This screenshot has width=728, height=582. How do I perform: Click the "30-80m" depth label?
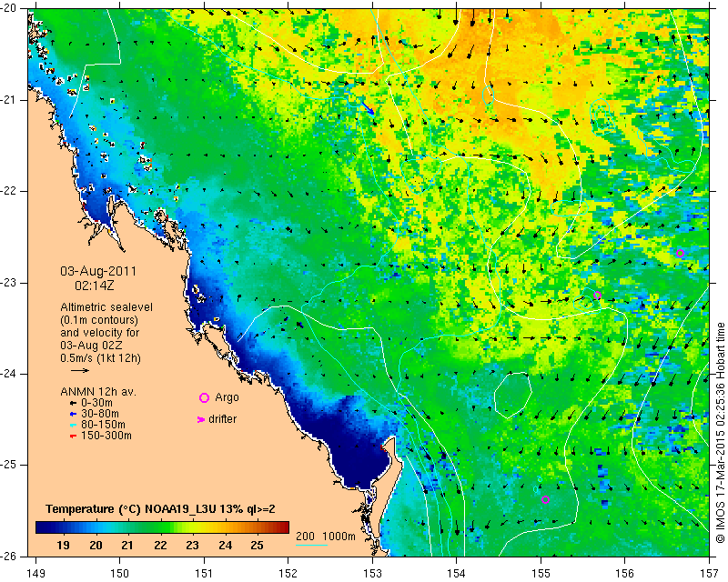point(100,414)
